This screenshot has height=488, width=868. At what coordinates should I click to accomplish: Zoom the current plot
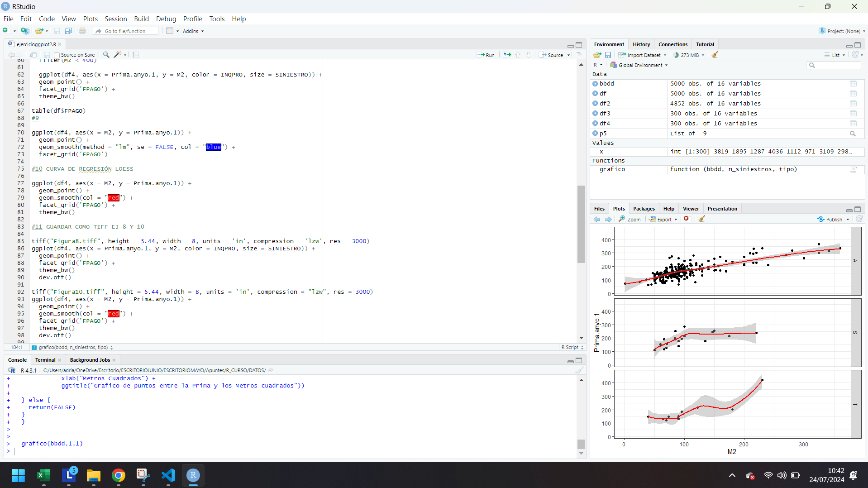pyautogui.click(x=630, y=219)
